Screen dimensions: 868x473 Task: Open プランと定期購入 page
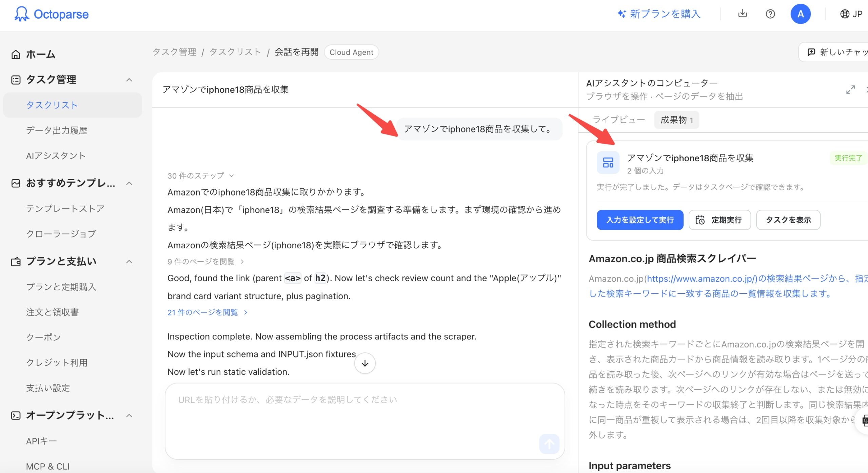click(x=61, y=287)
